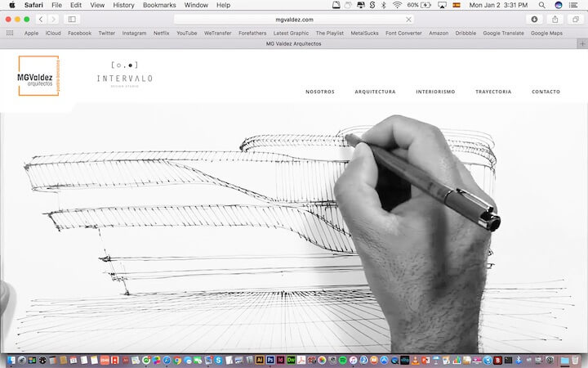Show all tabs overview icon
This screenshot has width=588, height=368.
pyautogui.click(x=575, y=19)
